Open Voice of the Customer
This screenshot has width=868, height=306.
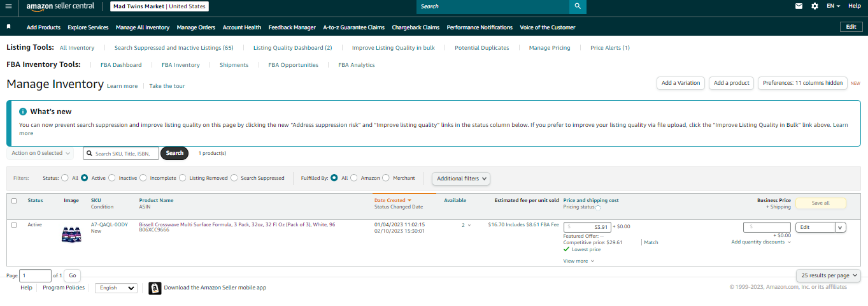[x=548, y=27]
